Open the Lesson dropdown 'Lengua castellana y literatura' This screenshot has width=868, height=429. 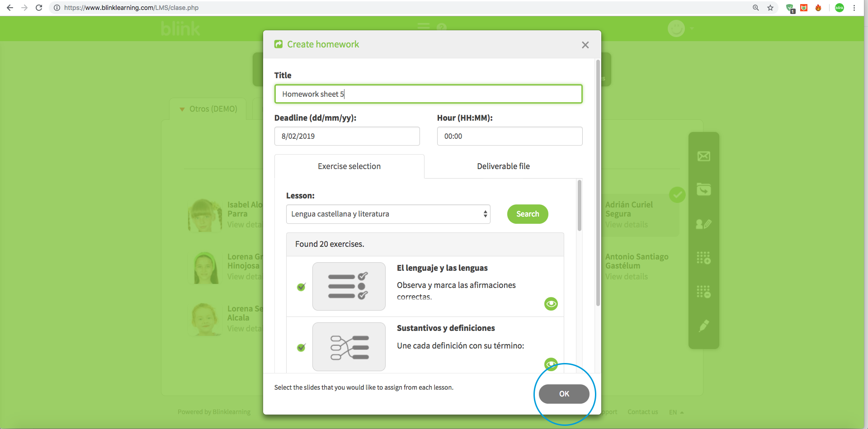388,214
